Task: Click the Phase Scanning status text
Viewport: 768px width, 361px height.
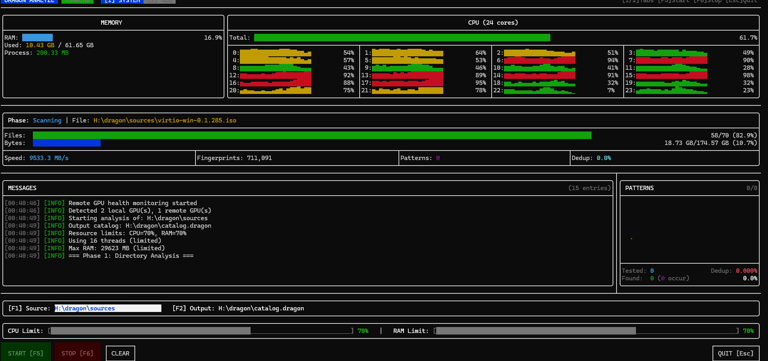Action: pos(47,120)
